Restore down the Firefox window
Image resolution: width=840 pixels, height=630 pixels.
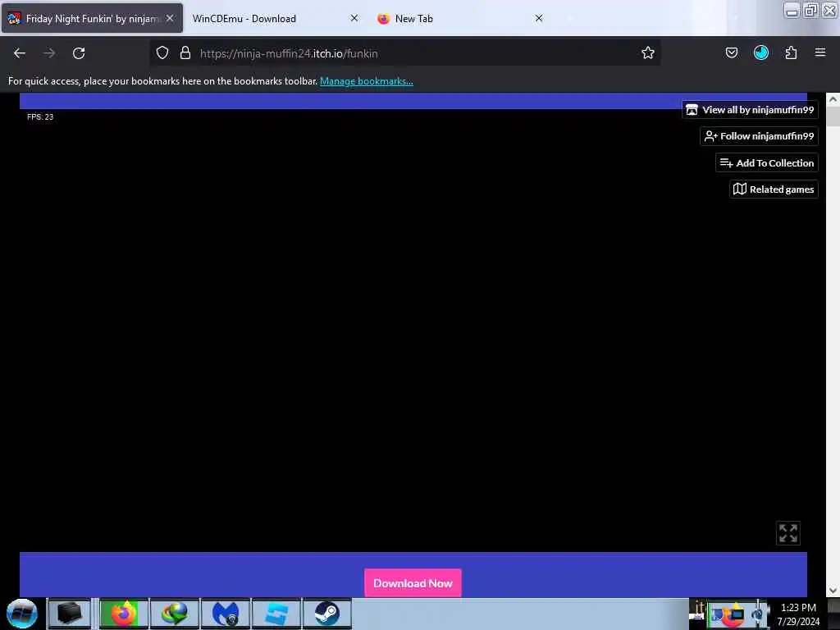click(x=810, y=10)
